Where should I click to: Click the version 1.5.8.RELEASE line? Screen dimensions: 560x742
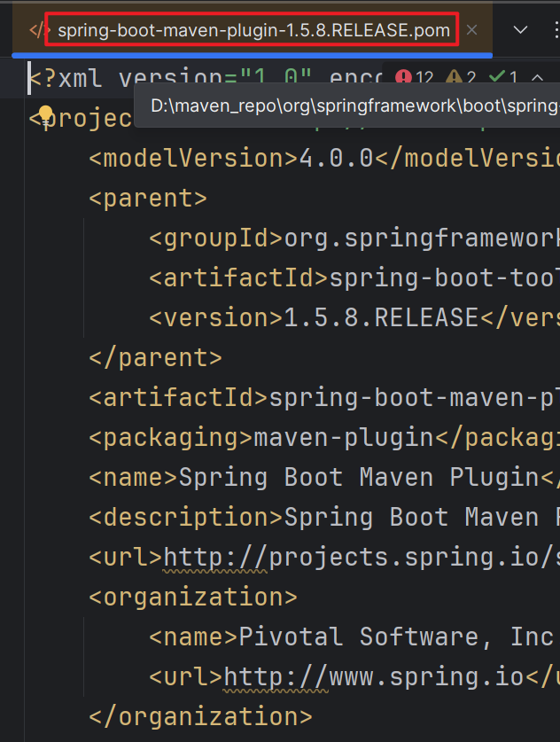coord(354,317)
